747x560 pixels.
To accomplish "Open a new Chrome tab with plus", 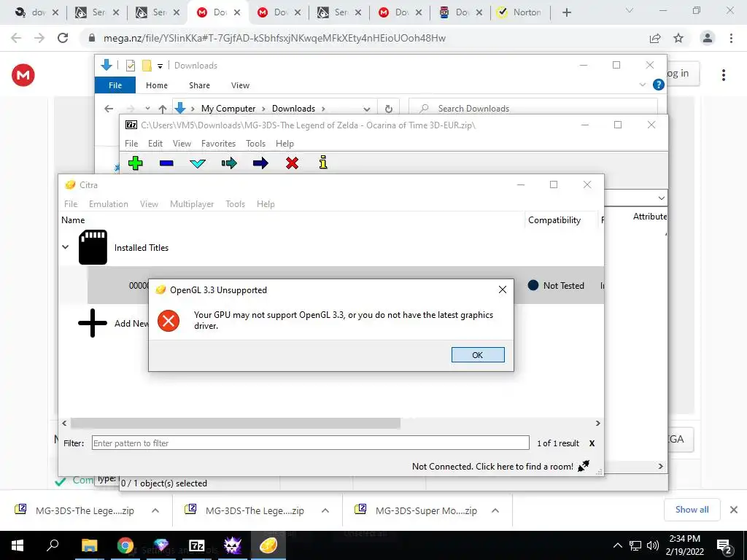I will [x=566, y=12].
